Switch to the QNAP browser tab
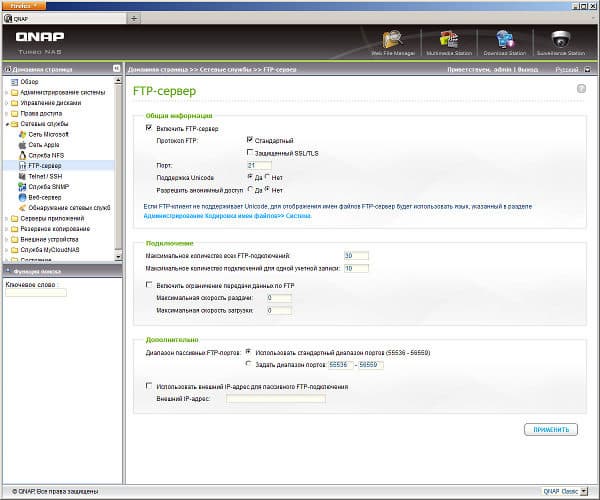The image size is (600, 500). 64,18
